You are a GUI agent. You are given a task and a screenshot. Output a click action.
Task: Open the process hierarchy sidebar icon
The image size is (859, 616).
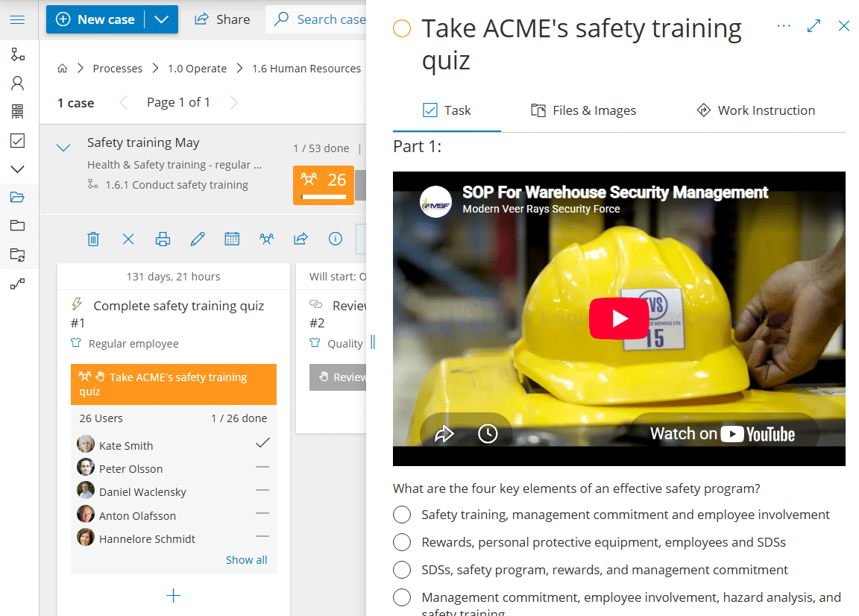pyautogui.click(x=18, y=54)
